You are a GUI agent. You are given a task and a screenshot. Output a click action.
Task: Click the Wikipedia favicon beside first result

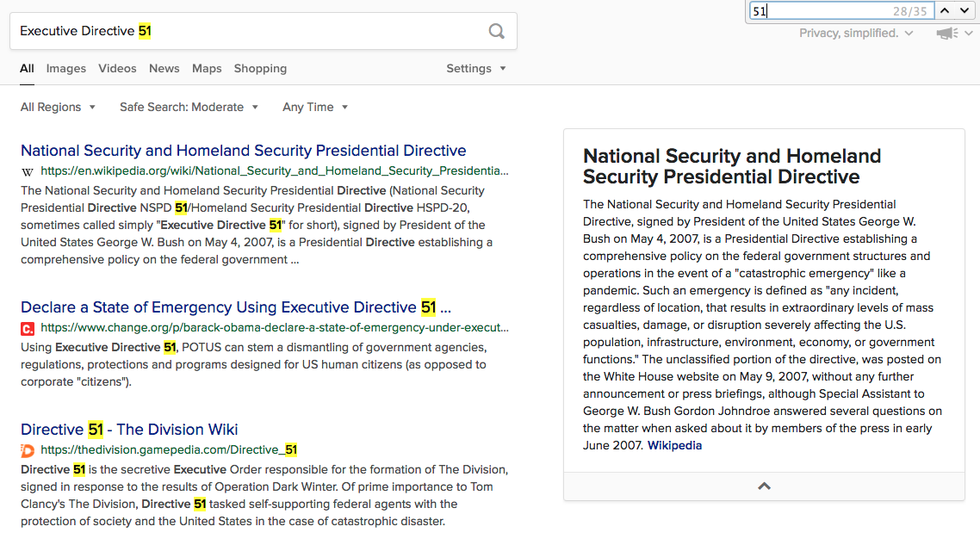[x=28, y=171]
